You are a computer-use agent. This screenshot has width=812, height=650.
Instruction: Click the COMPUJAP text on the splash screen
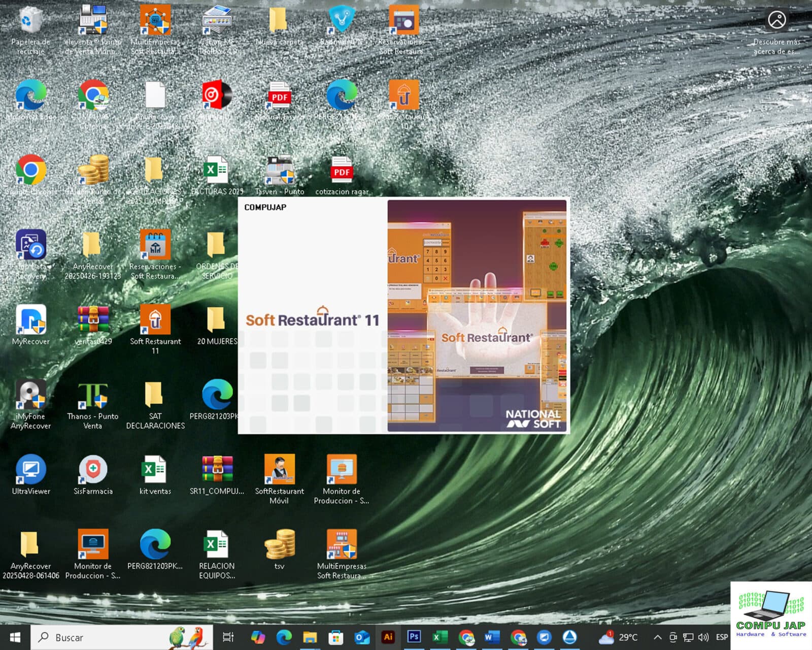click(265, 207)
